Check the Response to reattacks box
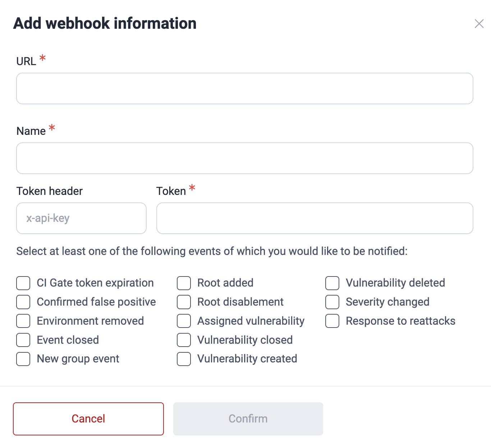The height and width of the screenshot is (448, 491). coord(332,321)
